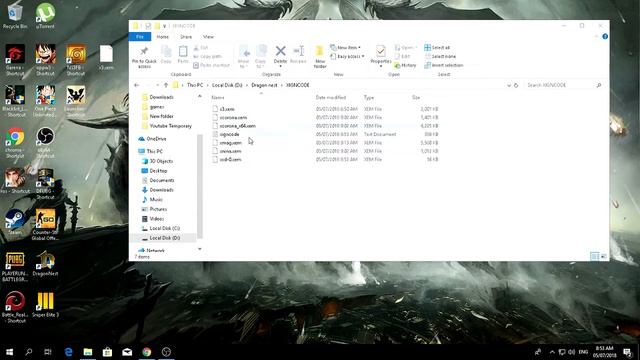This screenshot has width=640, height=360.
Task: Open recent locations dropdown arrow
Action: pyautogui.click(x=157, y=85)
